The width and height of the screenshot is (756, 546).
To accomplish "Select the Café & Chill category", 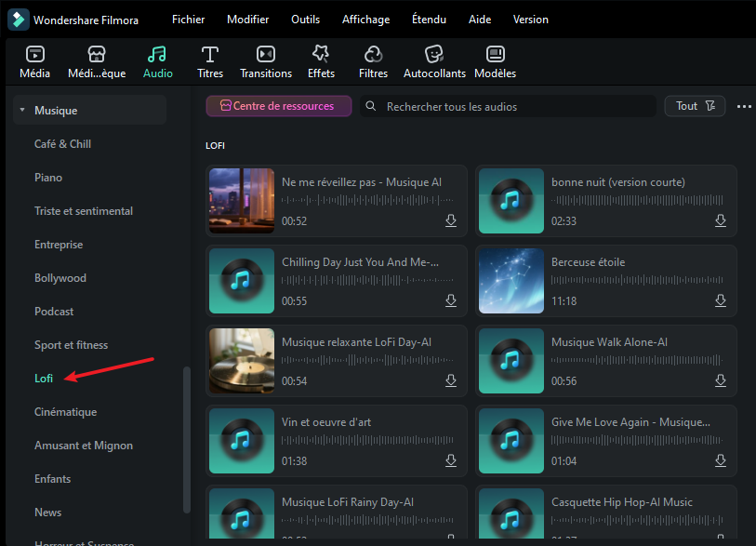I will pyautogui.click(x=62, y=144).
